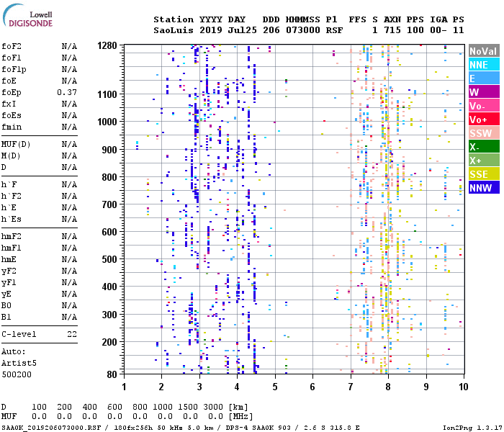Click the foEs parameter label
This screenshot has height=432, width=504.
point(12,116)
